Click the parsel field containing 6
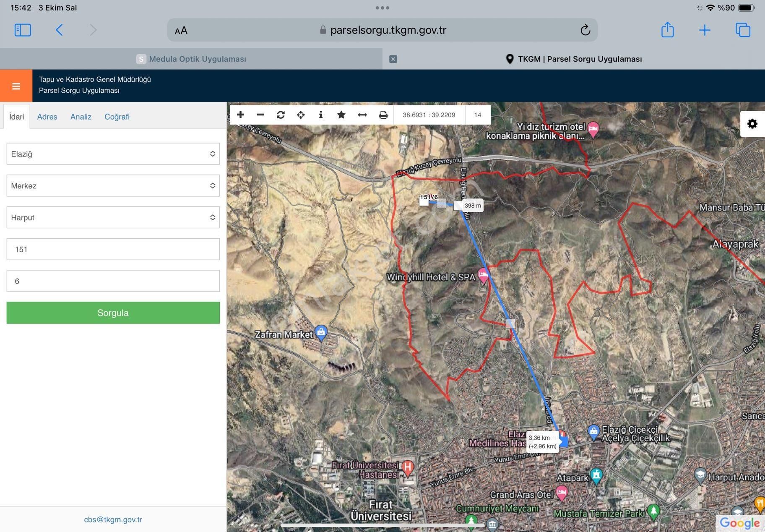765x532 pixels. [113, 281]
